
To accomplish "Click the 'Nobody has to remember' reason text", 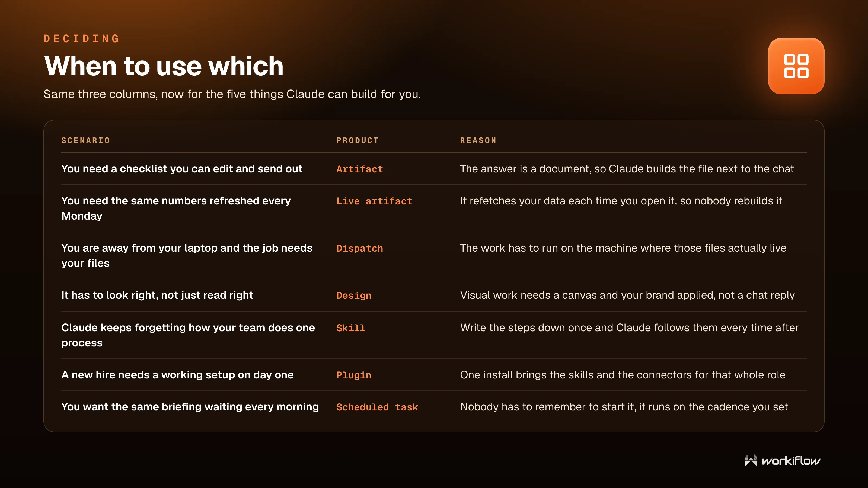I will 624,407.
